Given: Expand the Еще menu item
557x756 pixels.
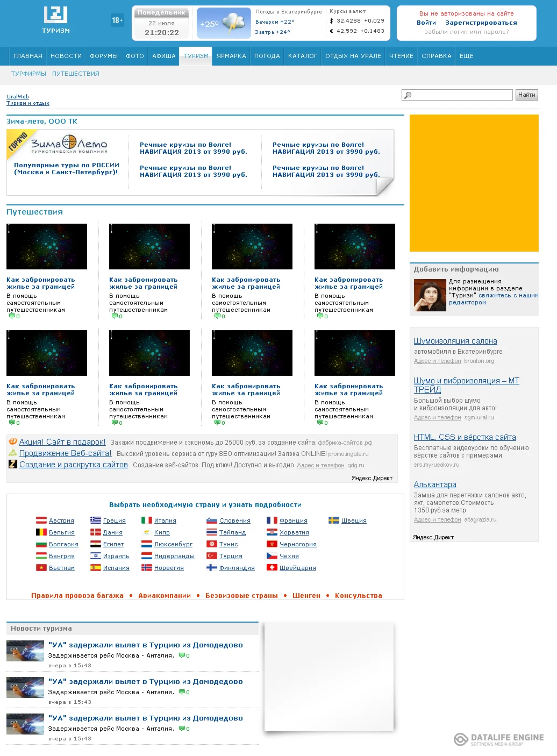Looking at the screenshot, I should tap(467, 56).
